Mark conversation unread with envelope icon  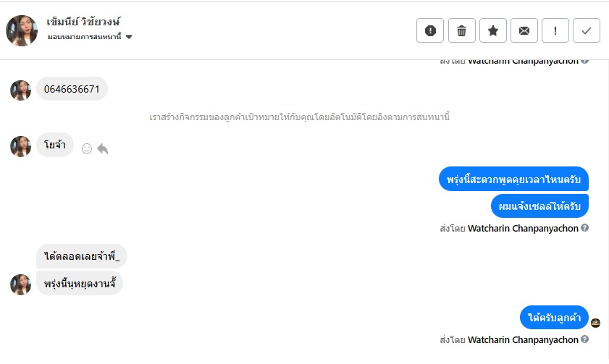(x=524, y=30)
